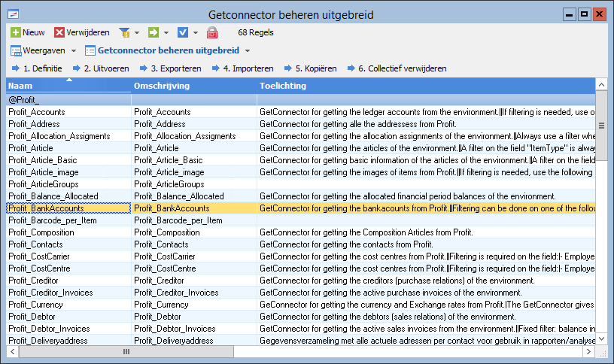
Task: Select Profit_Balance_Allocated in the Naam column
Action: (x=53, y=196)
